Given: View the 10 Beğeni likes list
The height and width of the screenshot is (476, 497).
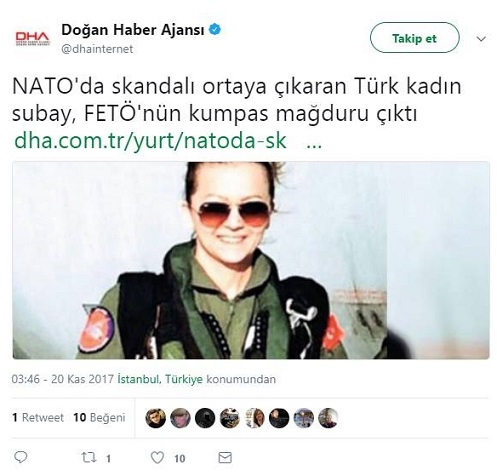Looking at the screenshot, I should click(x=99, y=417).
